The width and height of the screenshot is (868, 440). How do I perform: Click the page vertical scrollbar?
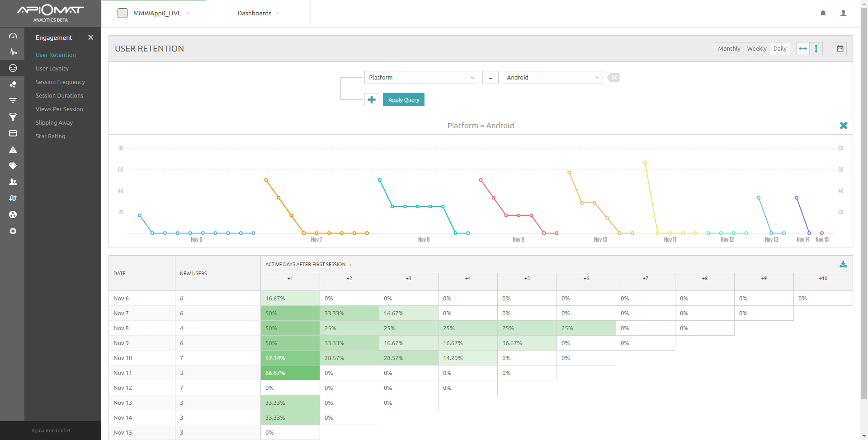pyautogui.click(x=864, y=203)
